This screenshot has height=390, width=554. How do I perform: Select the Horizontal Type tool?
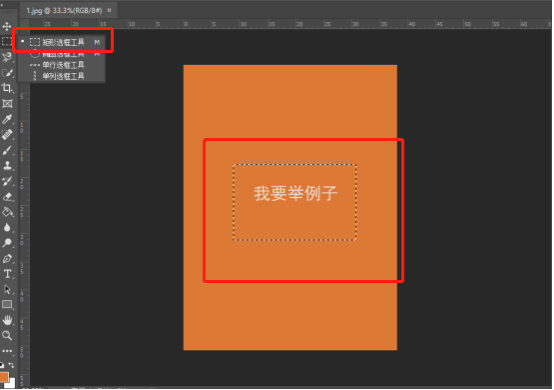point(7,274)
